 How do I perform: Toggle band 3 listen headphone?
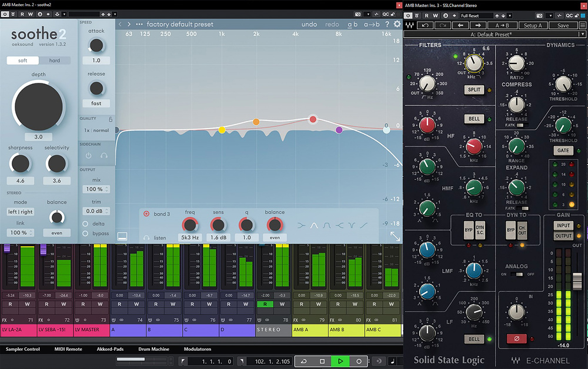click(146, 237)
